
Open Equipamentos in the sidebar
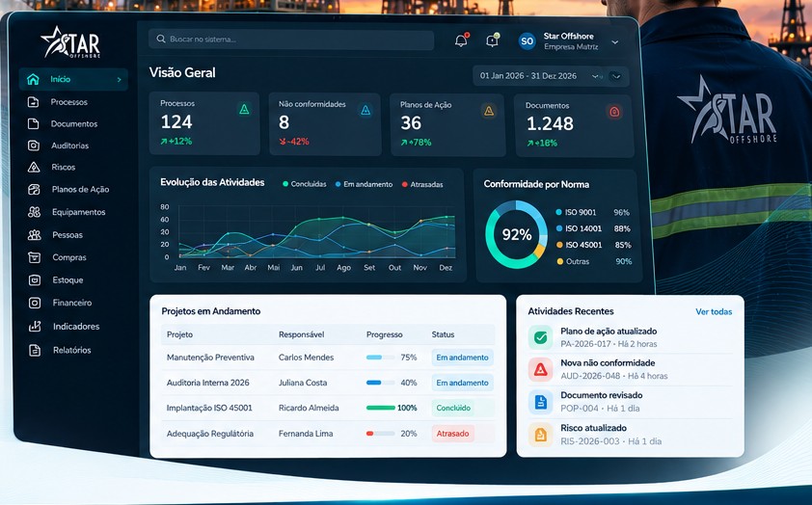click(78, 212)
